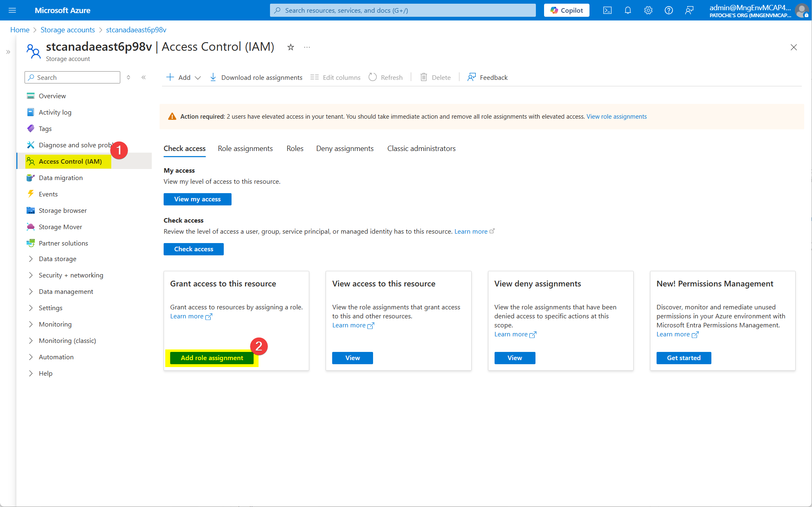
Task: Open Storage browser in the menu
Action: (x=63, y=211)
